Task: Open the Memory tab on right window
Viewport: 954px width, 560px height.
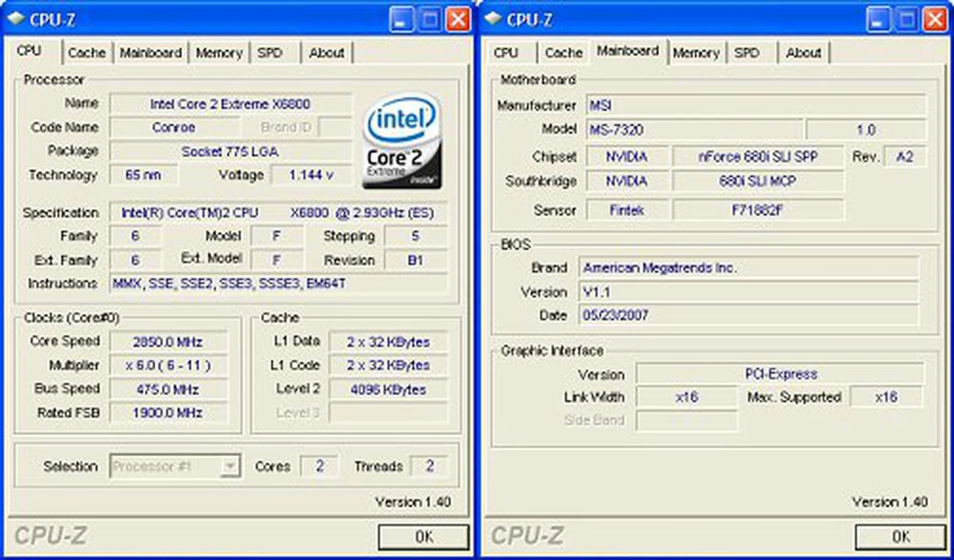Action: pyautogui.click(x=696, y=52)
